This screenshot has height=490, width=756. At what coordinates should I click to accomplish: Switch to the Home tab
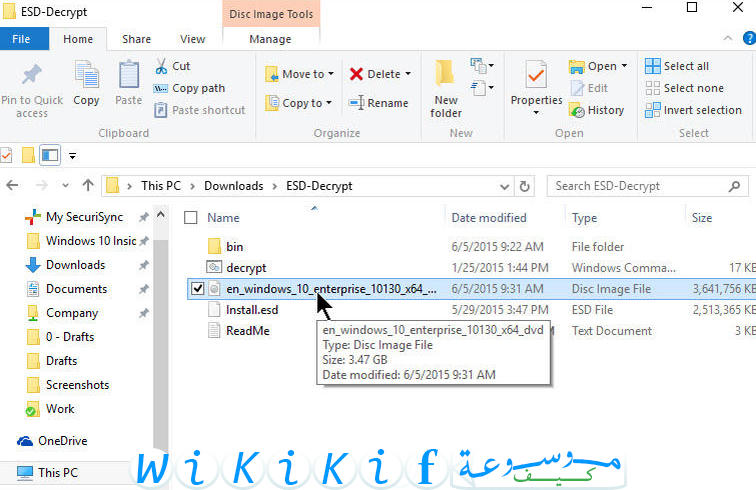pyautogui.click(x=78, y=39)
